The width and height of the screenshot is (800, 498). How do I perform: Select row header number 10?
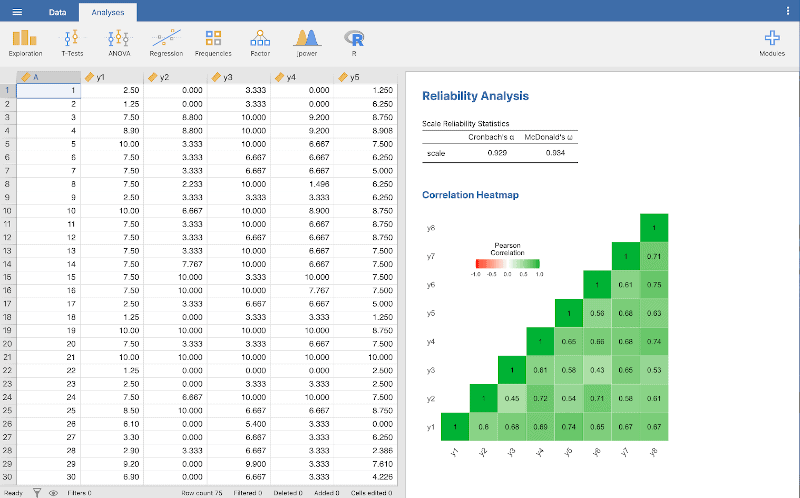click(7, 211)
